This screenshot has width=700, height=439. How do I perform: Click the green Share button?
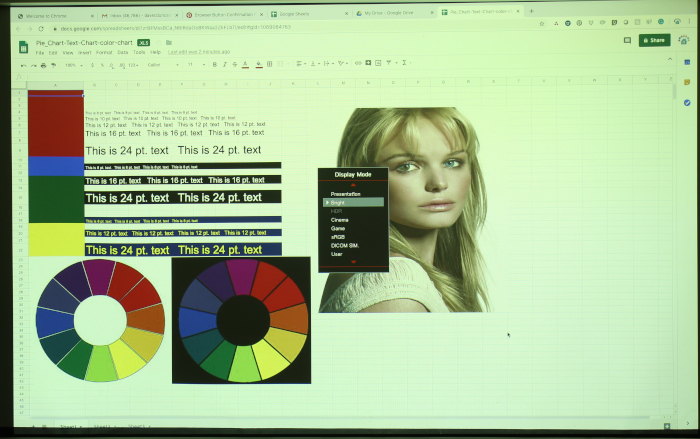(x=654, y=40)
